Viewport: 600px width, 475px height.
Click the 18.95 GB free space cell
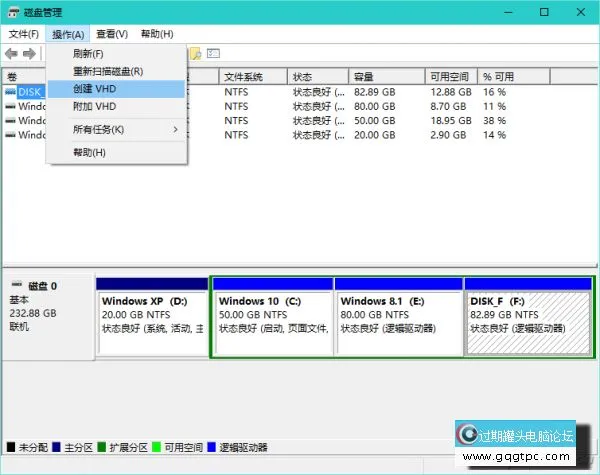pyautogui.click(x=451, y=121)
